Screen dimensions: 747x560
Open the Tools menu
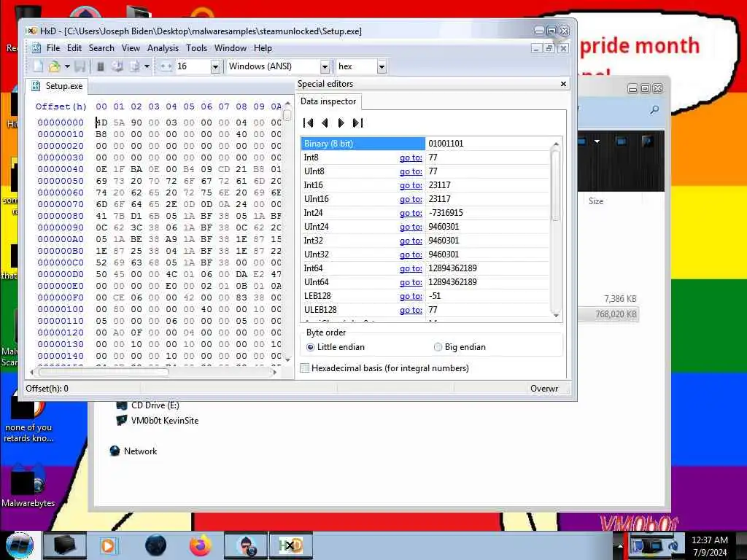point(197,48)
